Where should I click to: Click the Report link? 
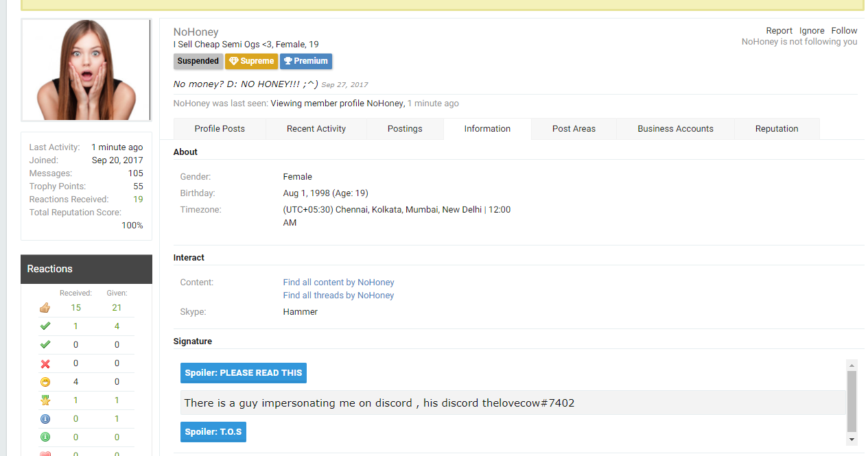(x=779, y=31)
